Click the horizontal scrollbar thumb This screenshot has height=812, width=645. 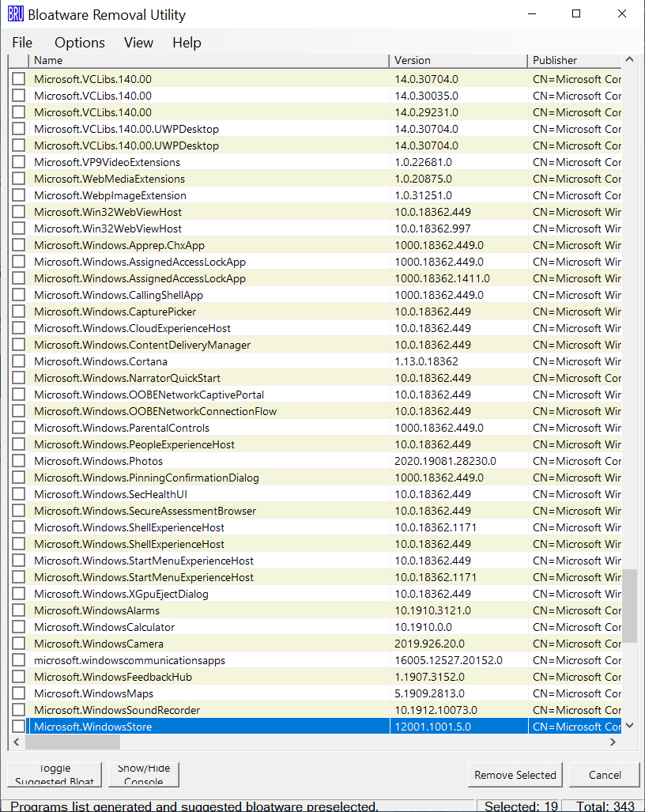point(73,742)
